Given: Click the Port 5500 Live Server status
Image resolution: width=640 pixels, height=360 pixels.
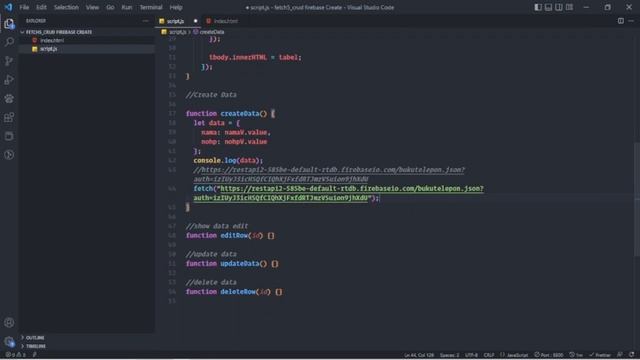Looking at the screenshot, I should pos(549,355).
